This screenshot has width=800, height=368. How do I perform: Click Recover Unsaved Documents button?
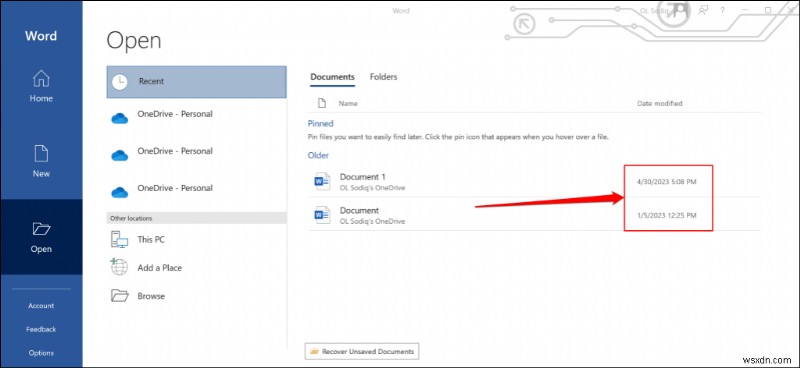[362, 351]
